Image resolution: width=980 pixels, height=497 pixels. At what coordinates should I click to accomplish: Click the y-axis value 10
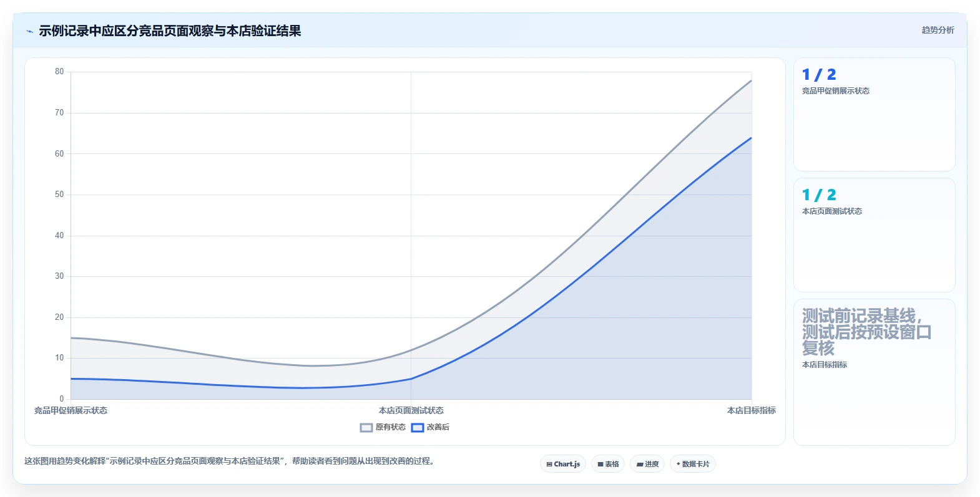pos(59,358)
